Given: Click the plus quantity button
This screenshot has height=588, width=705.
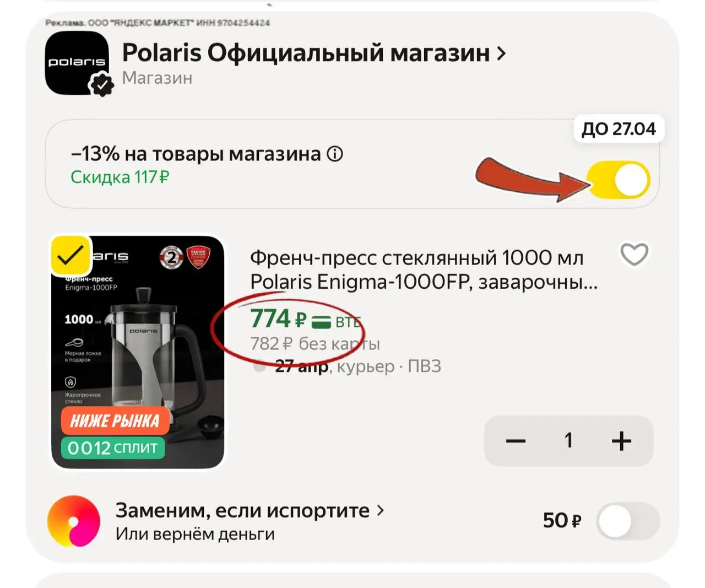Looking at the screenshot, I should 621,441.
